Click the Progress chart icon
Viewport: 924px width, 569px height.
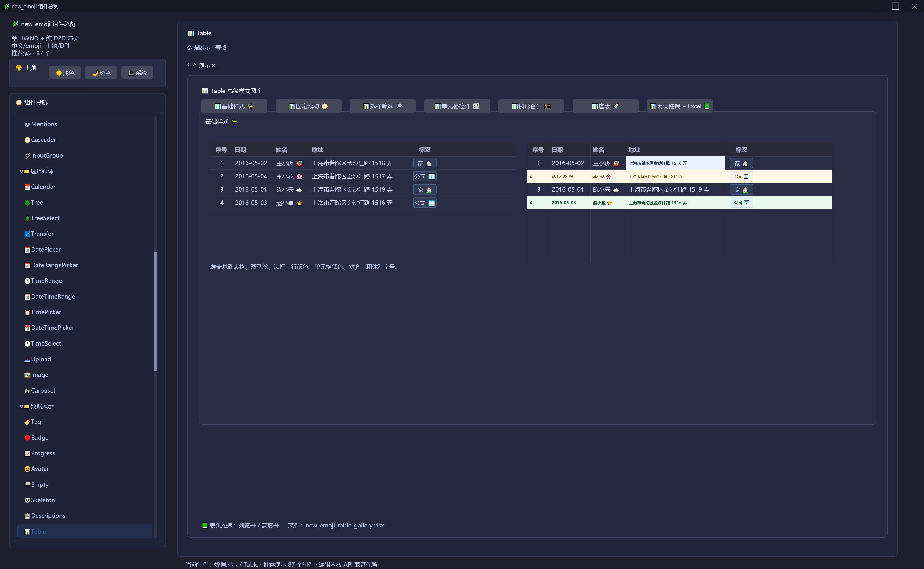pyautogui.click(x=27, y=454)
